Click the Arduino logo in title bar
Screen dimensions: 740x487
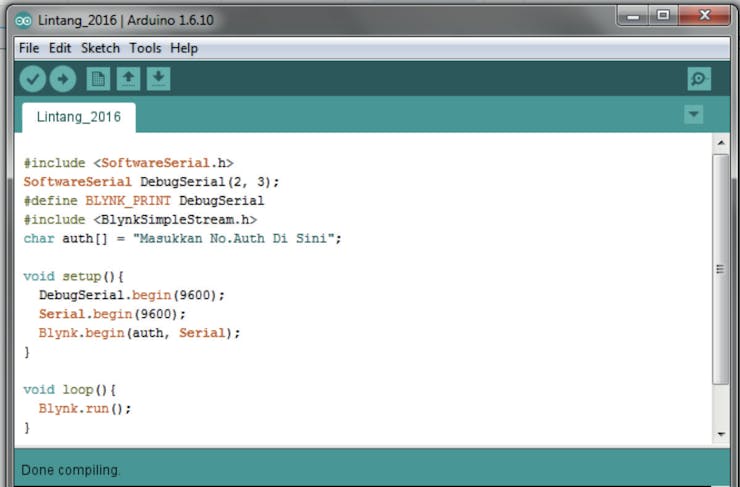pyautogui.click(x=23, y=21)
